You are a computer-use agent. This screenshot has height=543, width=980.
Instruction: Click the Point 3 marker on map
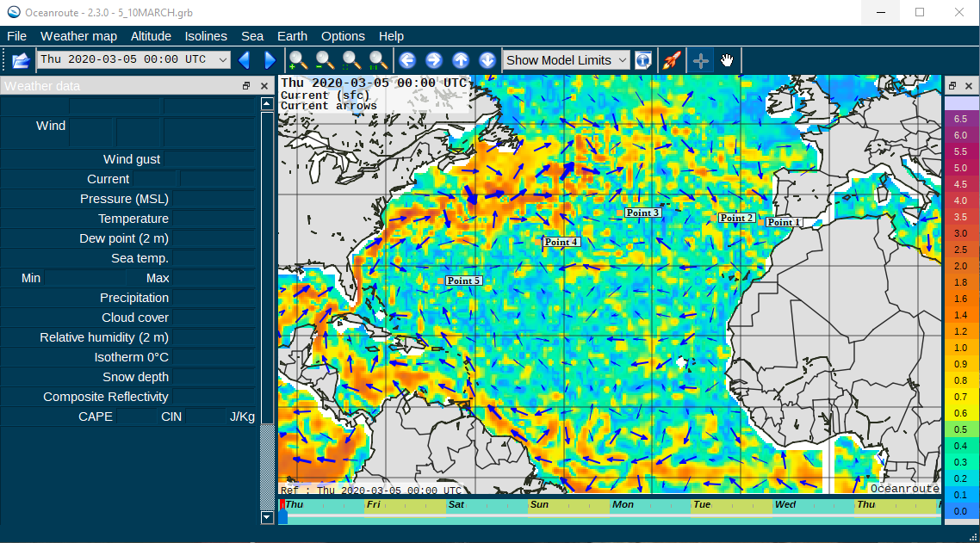(619, 213)
